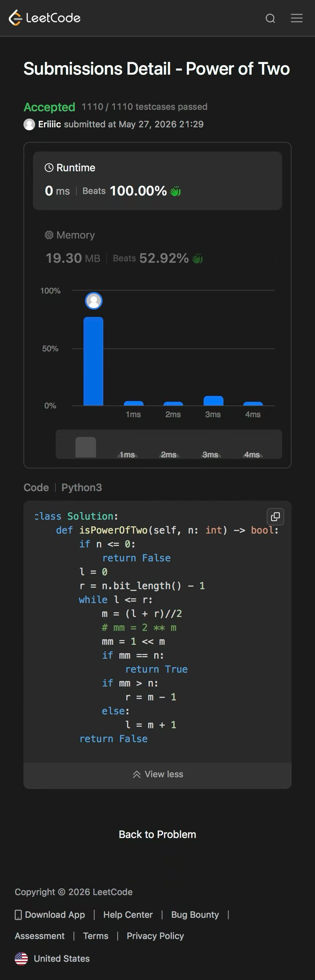Click the United States flag icon
This screenshot has width=315, height=980.
pos(21,958)
